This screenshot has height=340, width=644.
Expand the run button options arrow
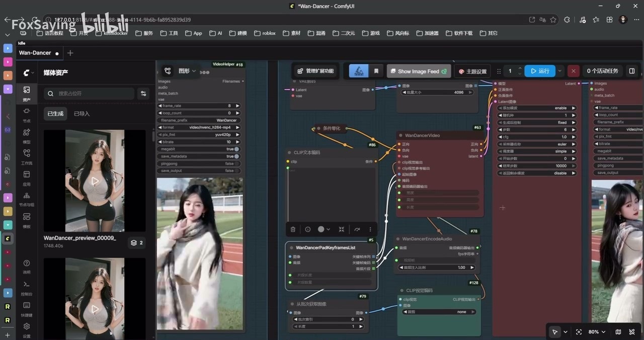point(560,71)
